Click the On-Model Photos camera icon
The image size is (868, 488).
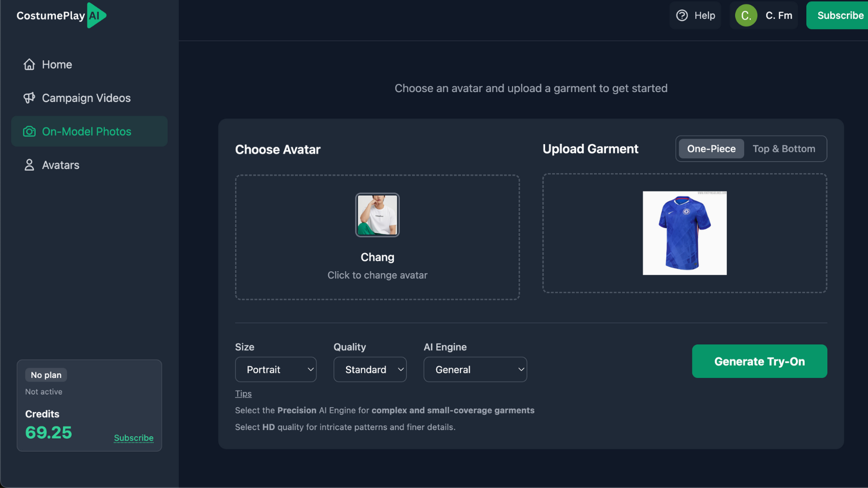click(29, 132)
